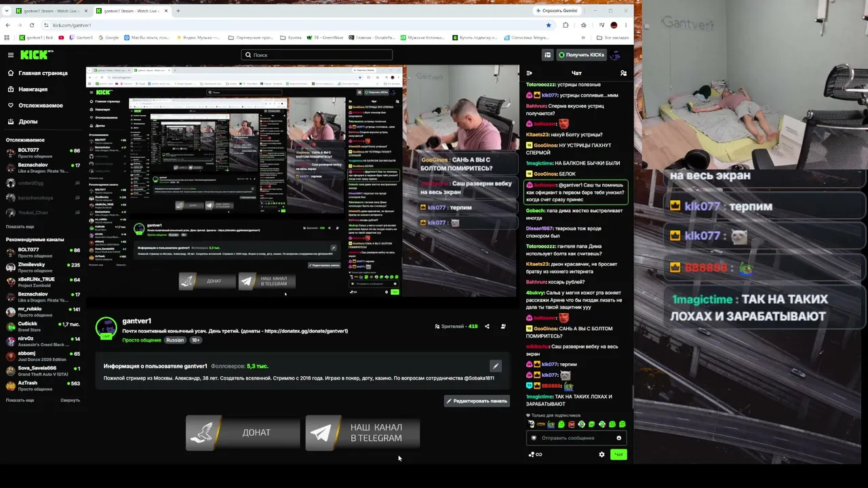Open mr_rubkio recommended channel

43,312
